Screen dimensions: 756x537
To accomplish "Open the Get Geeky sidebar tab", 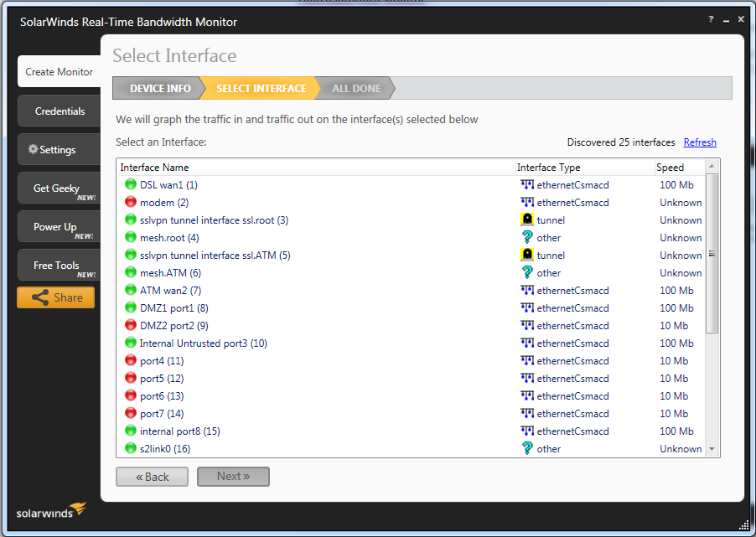I will click(60, 188).
